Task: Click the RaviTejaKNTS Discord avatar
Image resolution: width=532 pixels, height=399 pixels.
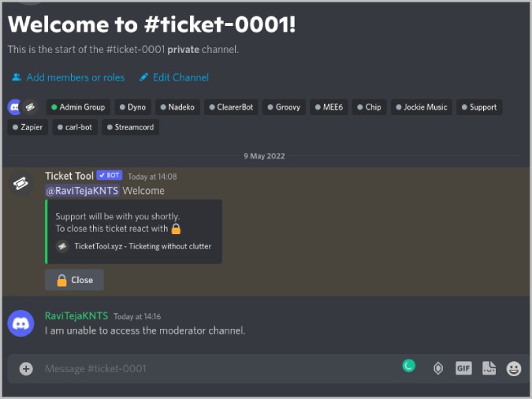Action: 21,323
